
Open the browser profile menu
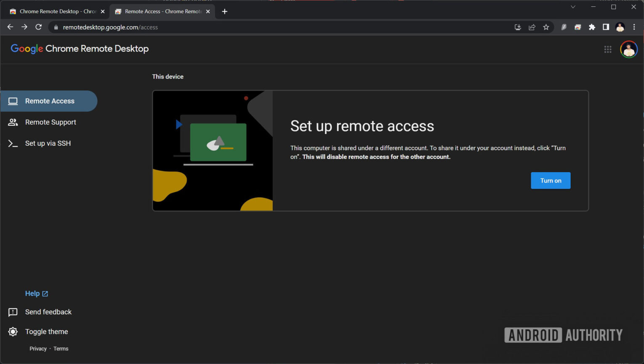[x=620, y=27]
